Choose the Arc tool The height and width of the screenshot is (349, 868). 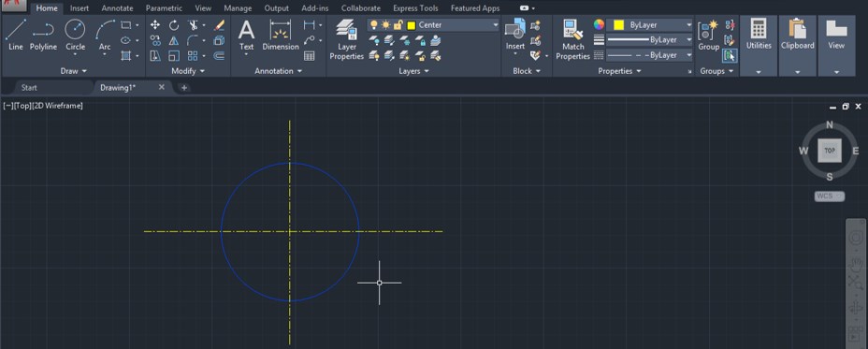[x=105, y=35]
